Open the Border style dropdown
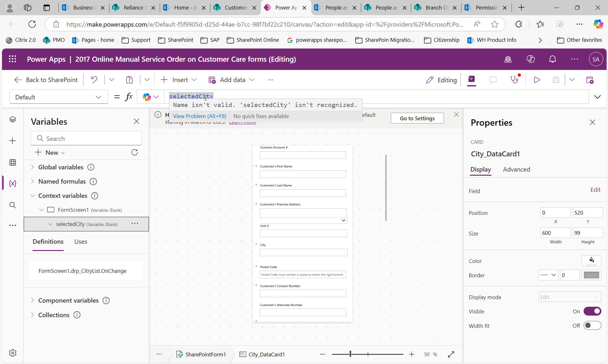The image size is (608, 364). (548, 275)
